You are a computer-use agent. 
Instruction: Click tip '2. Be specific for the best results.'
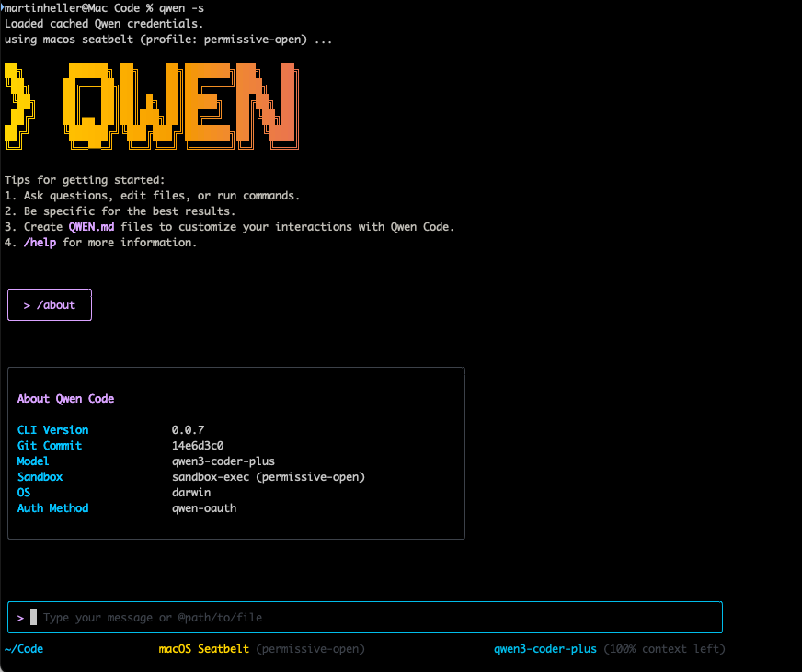click(120, 211)
